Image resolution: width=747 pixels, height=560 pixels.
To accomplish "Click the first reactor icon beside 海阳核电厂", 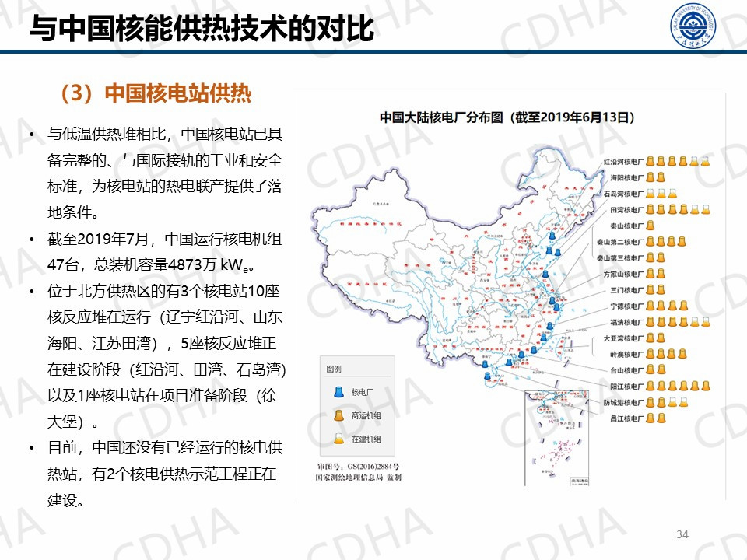I will coord(650,177).
